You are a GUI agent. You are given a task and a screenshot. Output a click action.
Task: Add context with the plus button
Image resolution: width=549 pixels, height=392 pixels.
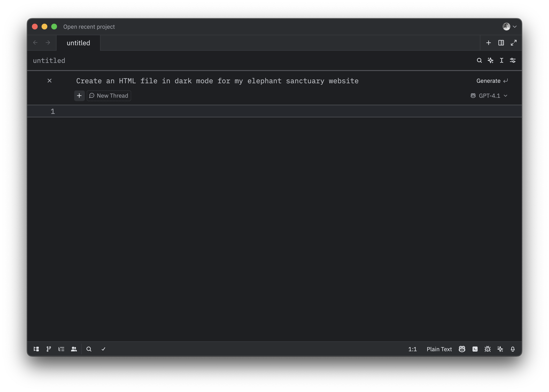[79, 96]
